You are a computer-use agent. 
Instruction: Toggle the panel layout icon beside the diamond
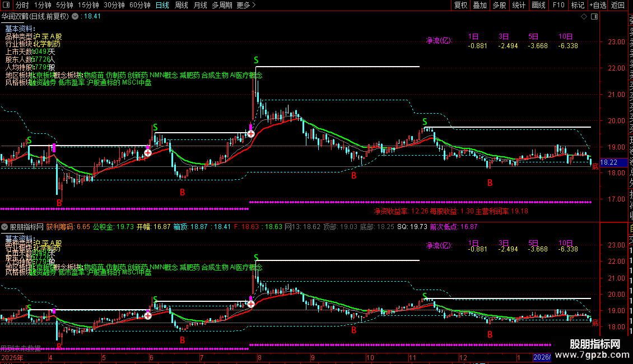pyautogui.click(x=594, y=16)
